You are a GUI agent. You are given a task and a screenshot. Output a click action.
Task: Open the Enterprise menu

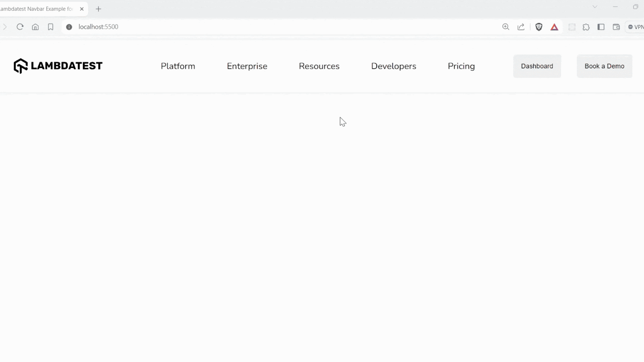(247, 66)
